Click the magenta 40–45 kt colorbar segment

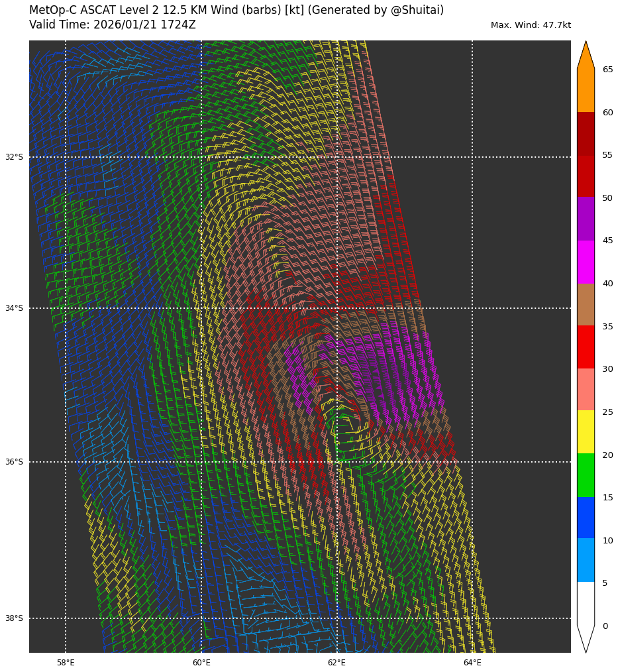[x=586, y=262]
